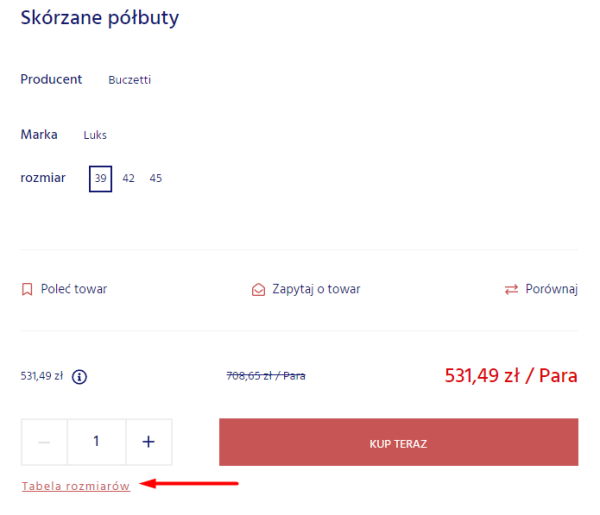Pick size 45
The height and width of the screenshot is (515, 600).
(x=156, y=178)
